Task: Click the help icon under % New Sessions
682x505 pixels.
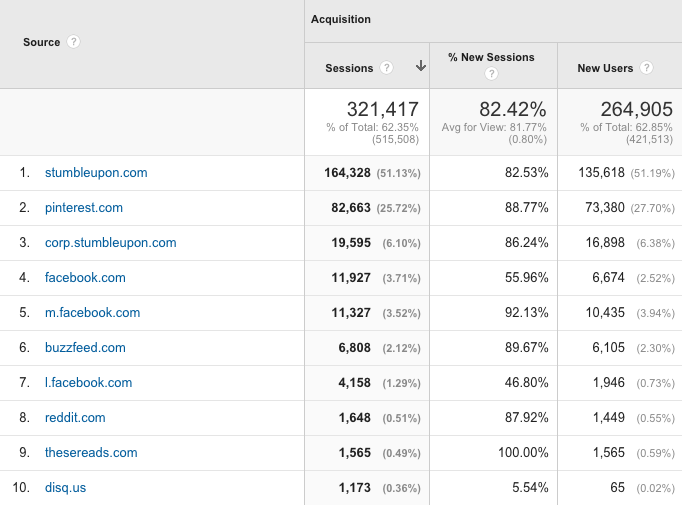Action: click(x=491, y=74)
